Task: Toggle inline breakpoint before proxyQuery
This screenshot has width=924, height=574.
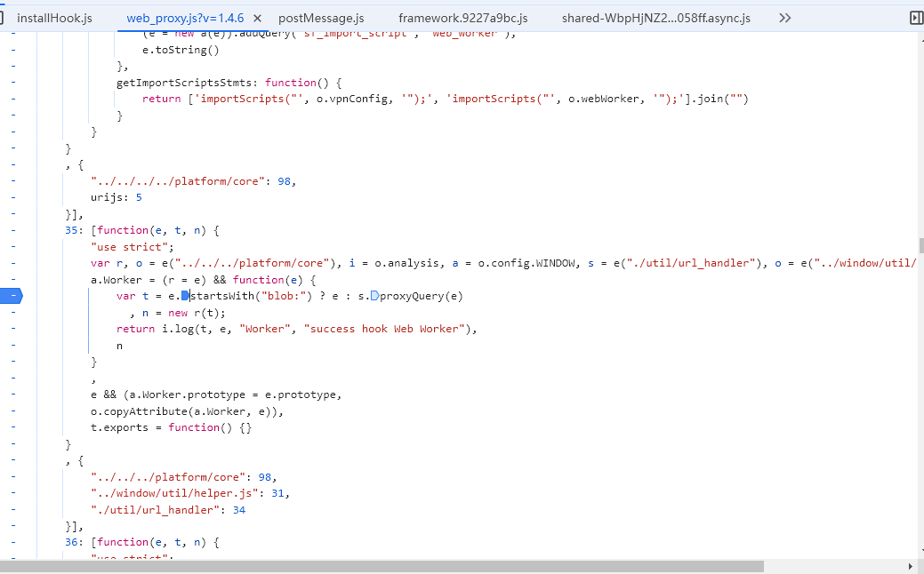Action: click(374, 296)
